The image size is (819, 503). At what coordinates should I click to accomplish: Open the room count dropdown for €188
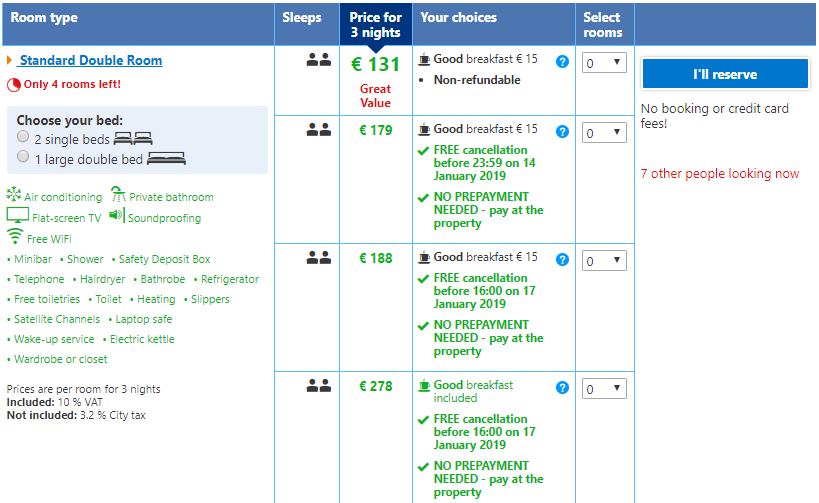click(x=604, y=261)
